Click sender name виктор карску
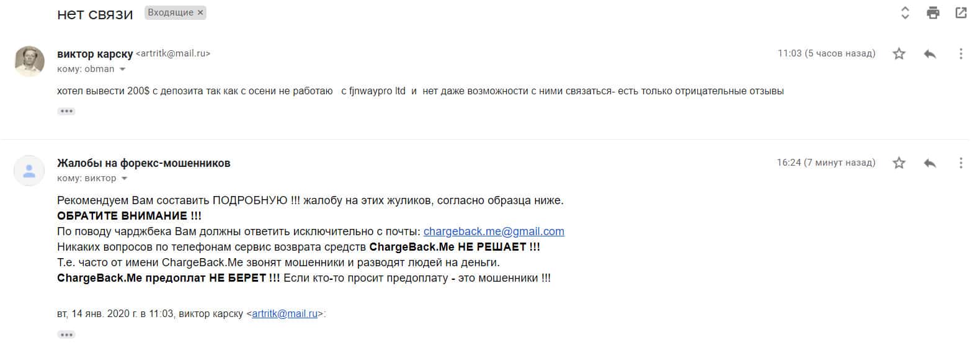The width and height of the screenshot is (980, 358). coord(95,54)
